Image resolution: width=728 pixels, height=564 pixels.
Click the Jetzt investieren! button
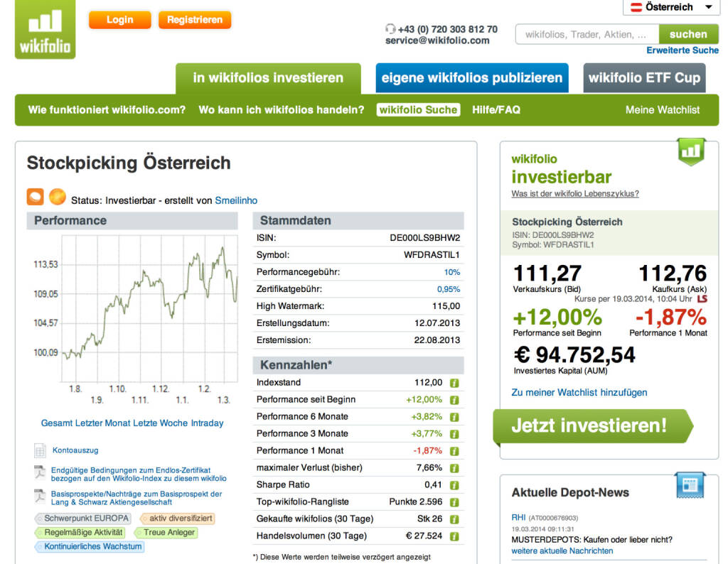pyautogui.click(x=589, y=425)
